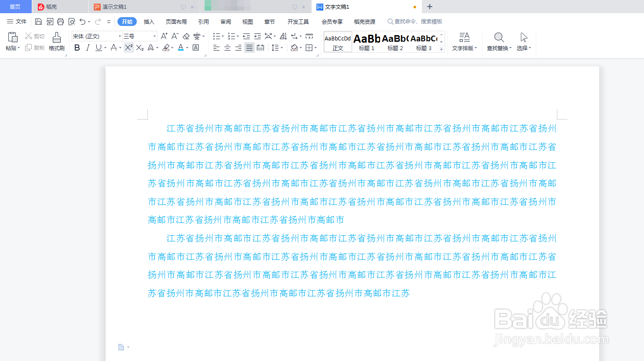Image resolution: width=644 pixels, height=361 pixels.
Task: Apply the 标题 3 heading style
Action: pos(424,42)
